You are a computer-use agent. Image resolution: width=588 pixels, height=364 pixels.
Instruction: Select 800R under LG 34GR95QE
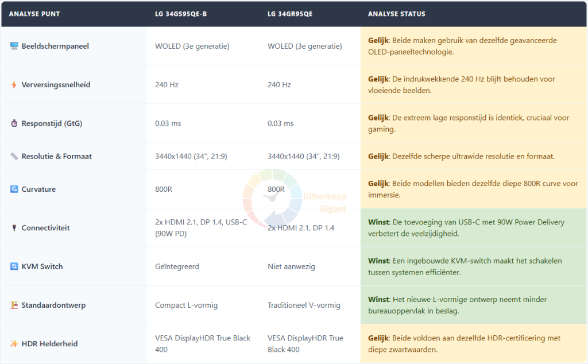click(x=276, y=189)
